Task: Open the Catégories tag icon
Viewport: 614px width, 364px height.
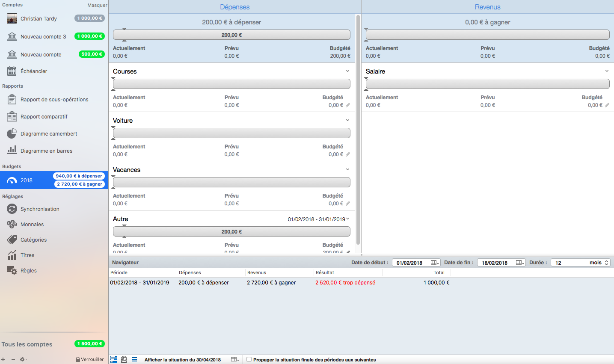Action: pyautogui.click(x=12, y=240)
